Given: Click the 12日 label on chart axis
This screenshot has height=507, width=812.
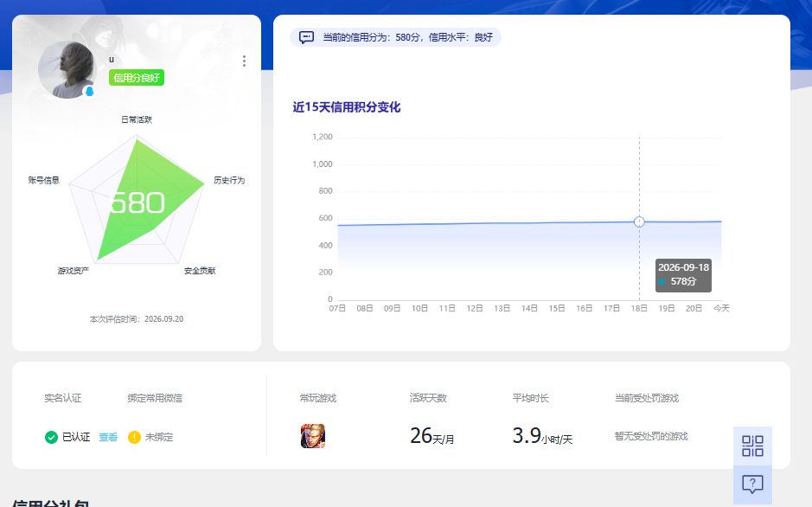Looking at the screenshot, I should [x=475, y=309].
